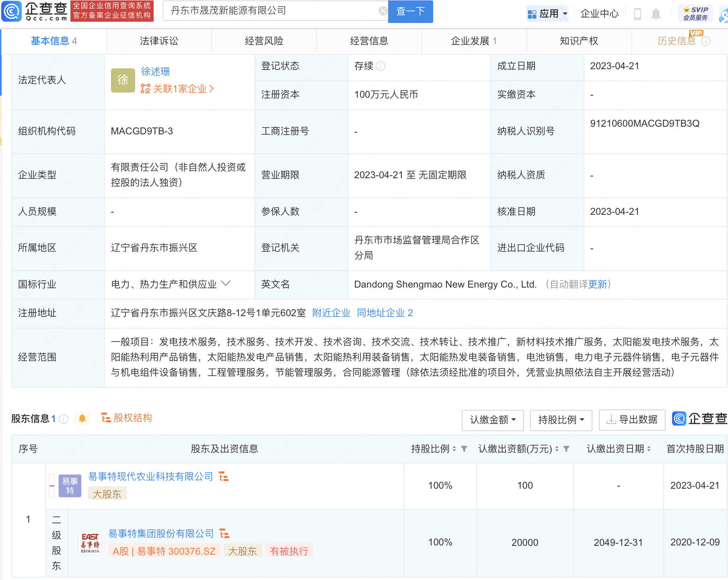Click the 徐 avatar of legal representative
728x580 pixels.
(x=123, y=80)
